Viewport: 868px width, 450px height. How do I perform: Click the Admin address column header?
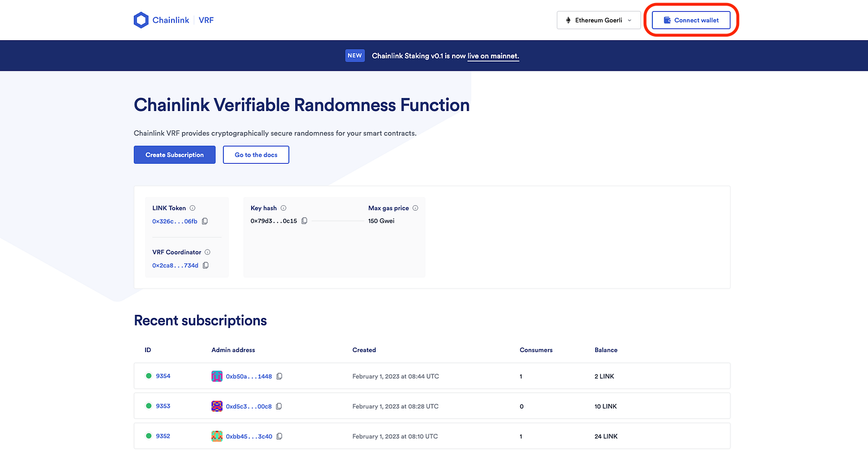click(x=233, y=350)
